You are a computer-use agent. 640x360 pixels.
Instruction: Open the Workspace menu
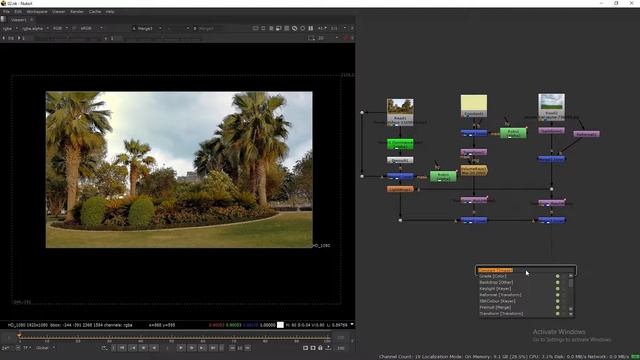pos(37,12)
